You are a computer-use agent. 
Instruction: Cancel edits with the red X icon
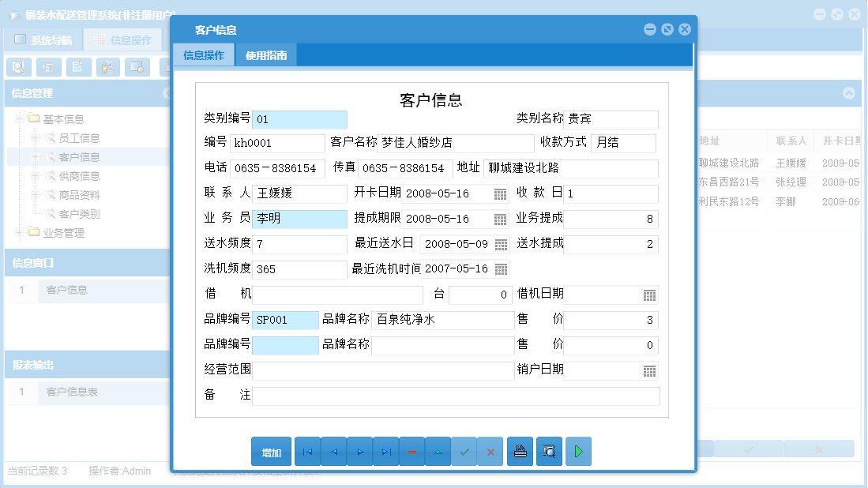coord(490,451)
